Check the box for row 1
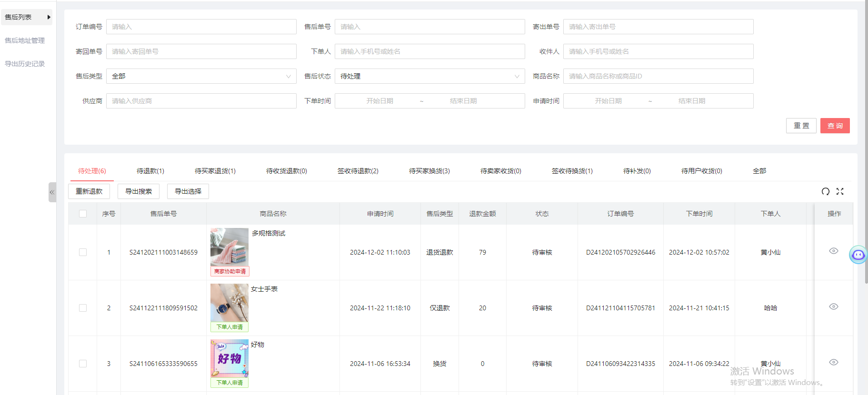The height and width of the screenshot is (395, 868). pyautogui.click(x=83, y=252)
